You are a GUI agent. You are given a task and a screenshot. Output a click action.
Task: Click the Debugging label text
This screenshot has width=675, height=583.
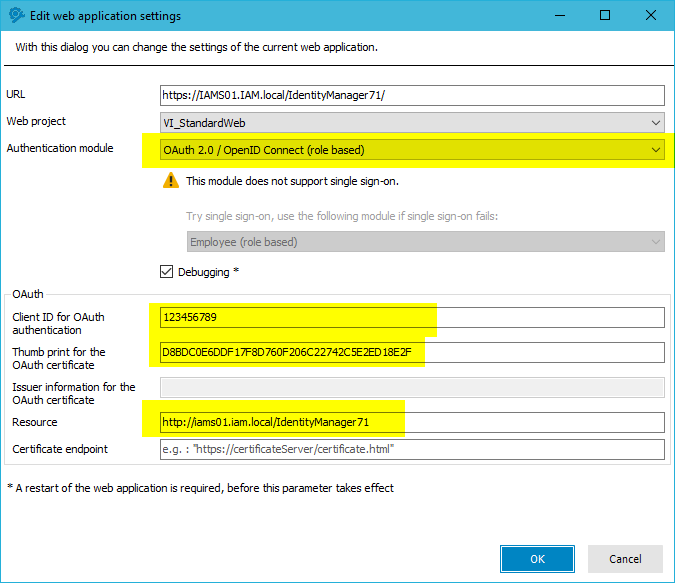point(204,272)
